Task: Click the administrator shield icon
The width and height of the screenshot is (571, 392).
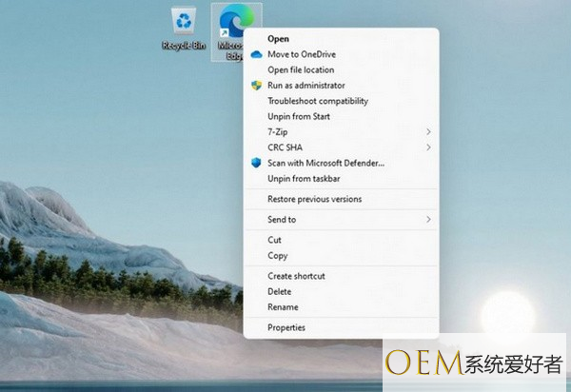Action: tap(256, 86)
